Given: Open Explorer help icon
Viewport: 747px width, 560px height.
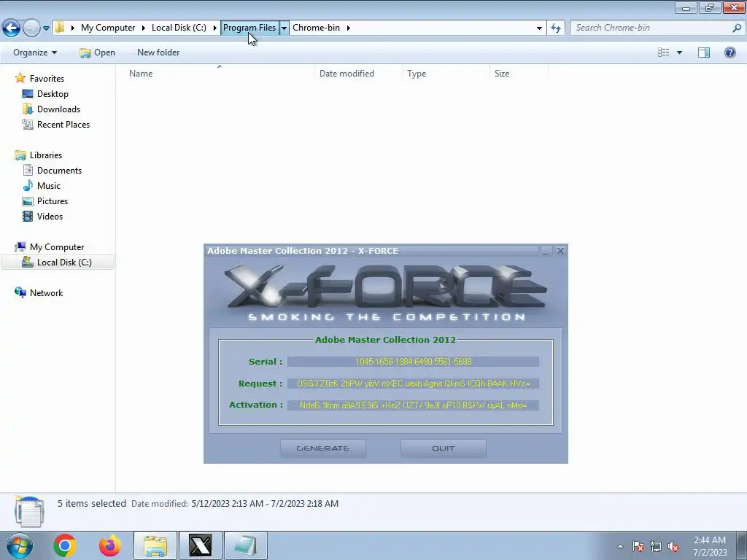Looking at the screenshot, I should 729,52.
